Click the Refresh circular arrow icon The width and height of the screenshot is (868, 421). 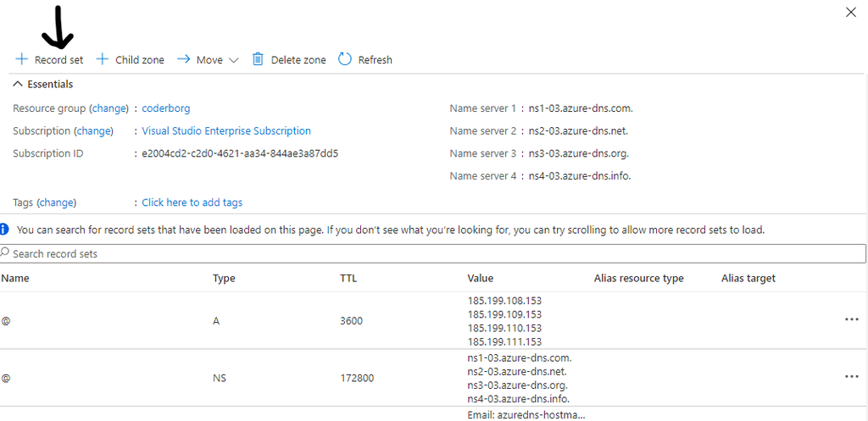point(344,59)
